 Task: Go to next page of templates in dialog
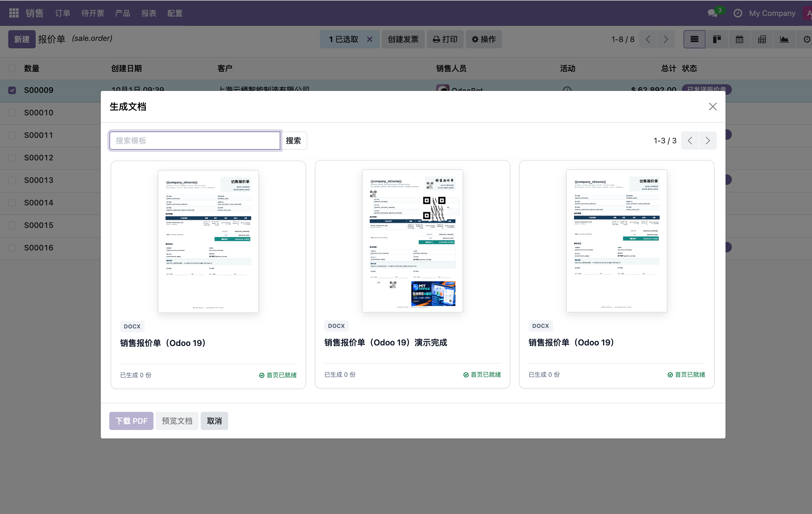[x=708, y=141]
